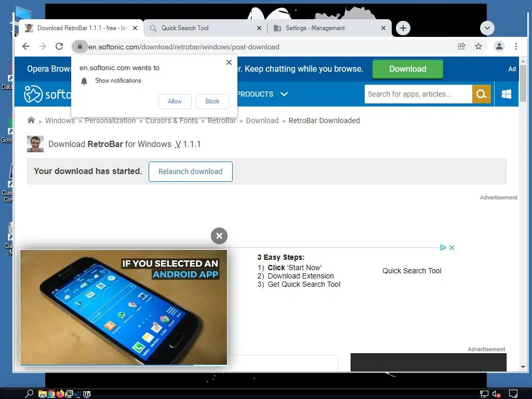Open the Chrome three-dot menu
The image size is (532, 399).
pyautogui.click(x=516, y=46)
